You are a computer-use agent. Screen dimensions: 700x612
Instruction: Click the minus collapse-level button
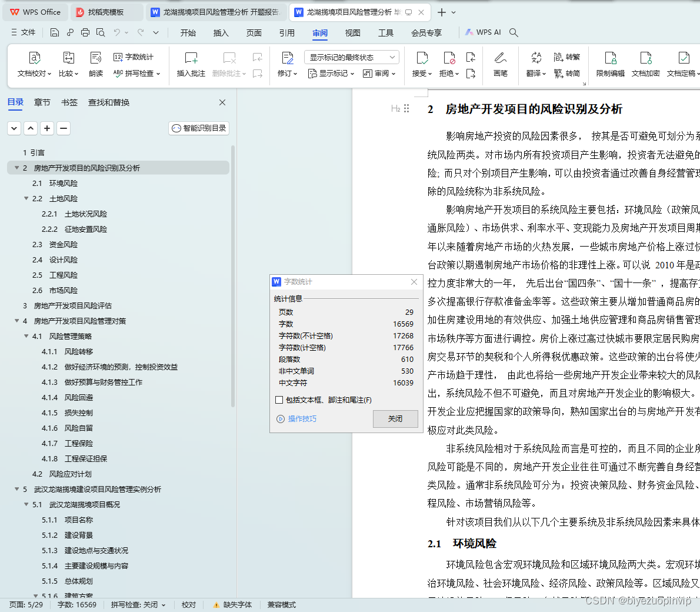click(64, 128)
